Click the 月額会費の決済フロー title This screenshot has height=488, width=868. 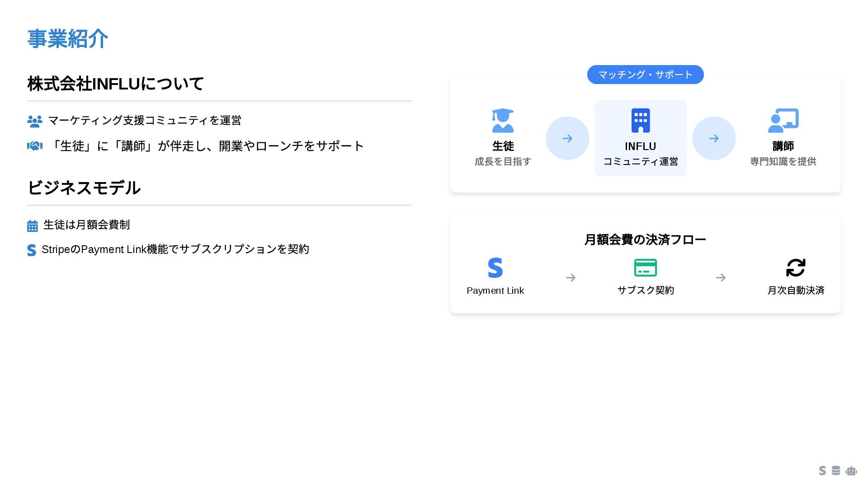coord(646,240)
